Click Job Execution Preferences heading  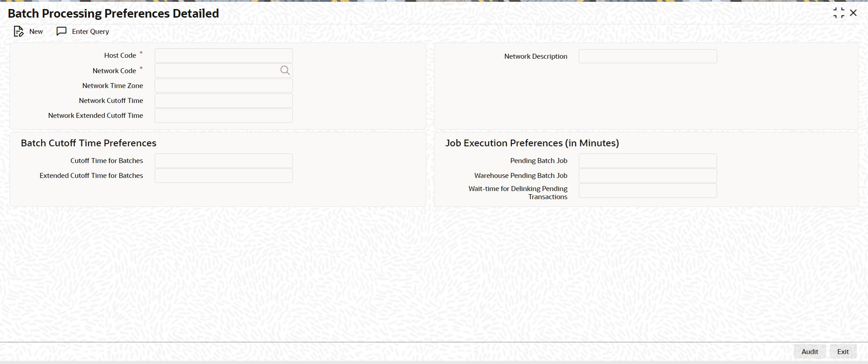(532, 143)
